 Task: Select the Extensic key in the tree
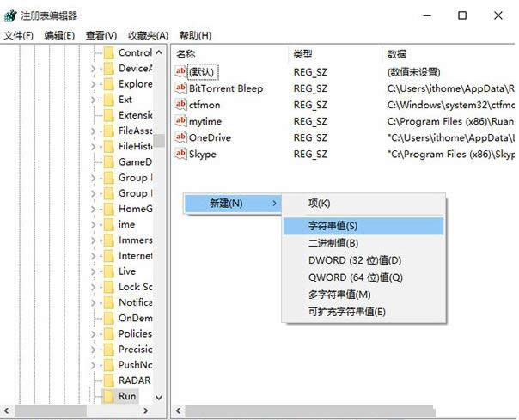136,115
